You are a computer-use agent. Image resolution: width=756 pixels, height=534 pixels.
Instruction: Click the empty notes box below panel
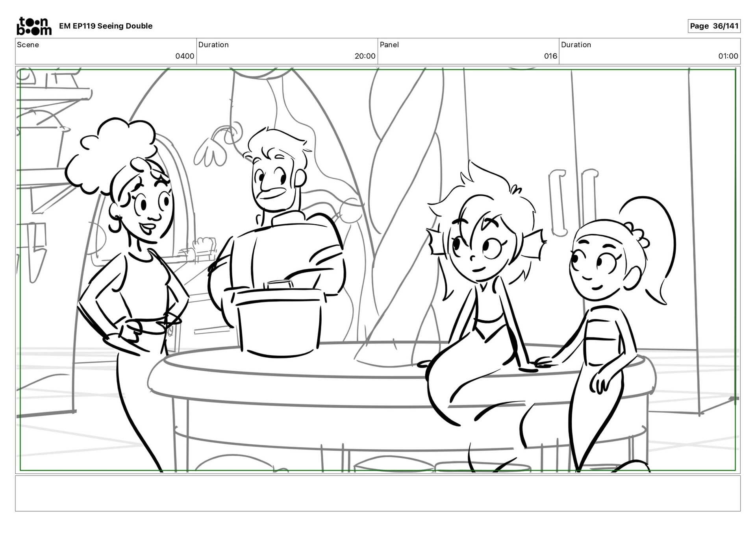click(378, 493)
